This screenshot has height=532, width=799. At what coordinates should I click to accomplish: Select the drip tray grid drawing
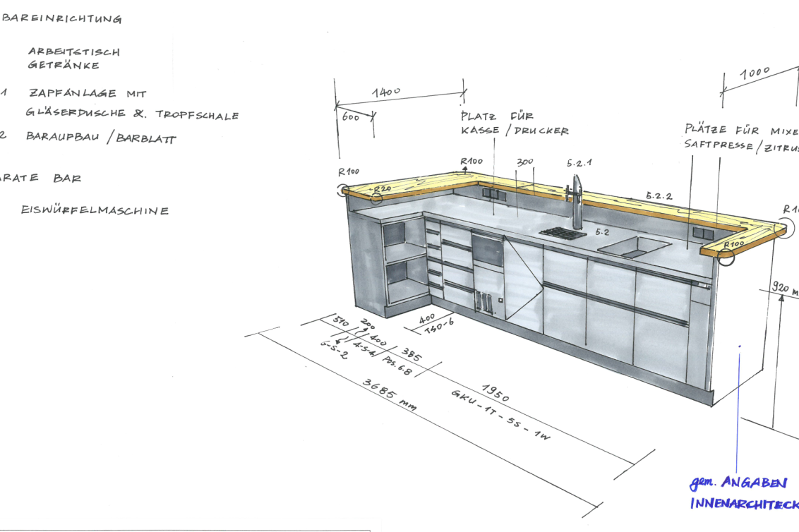(563, 233)
